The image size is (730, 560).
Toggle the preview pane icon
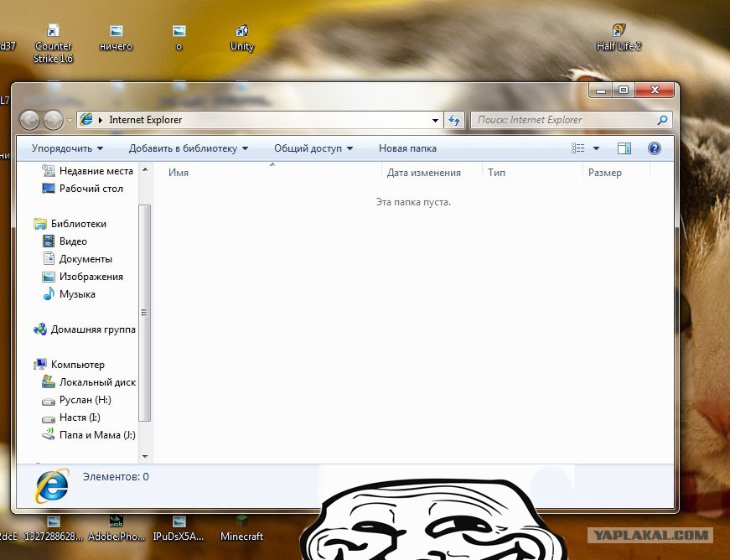click(624, 148)
